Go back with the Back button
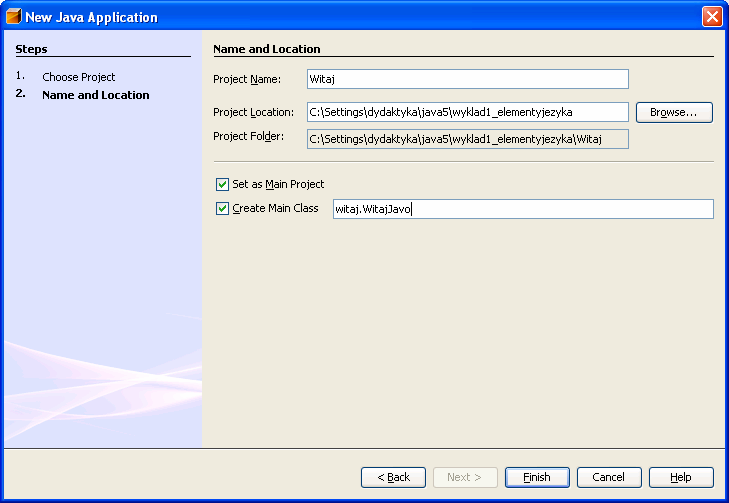Image resolution: width=729 pixels, height=503 pixels. click(393, 477)
